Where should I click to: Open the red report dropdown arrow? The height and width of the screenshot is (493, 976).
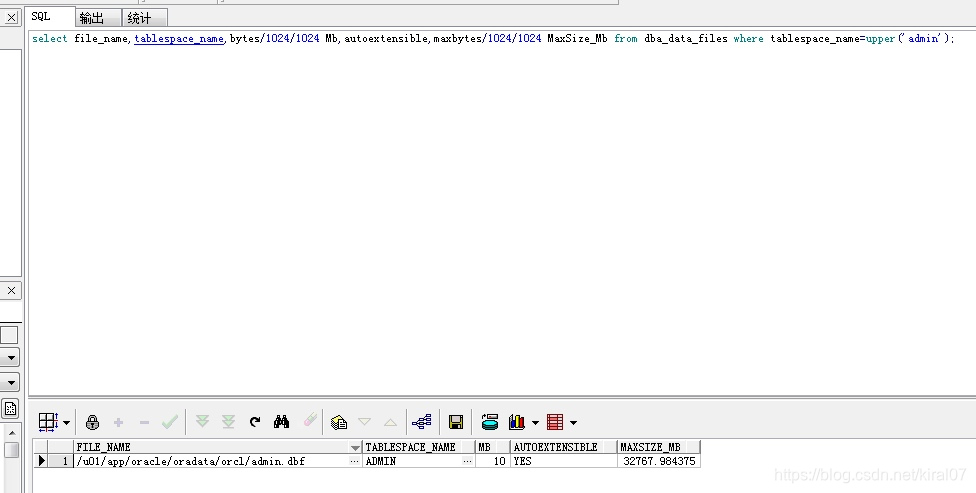573,423
